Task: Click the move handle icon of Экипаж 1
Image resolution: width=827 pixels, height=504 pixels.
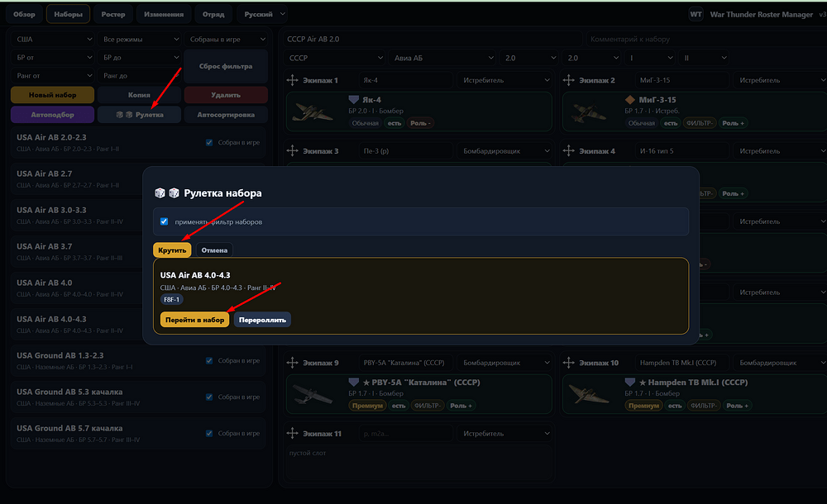Action: pos(292,80)
